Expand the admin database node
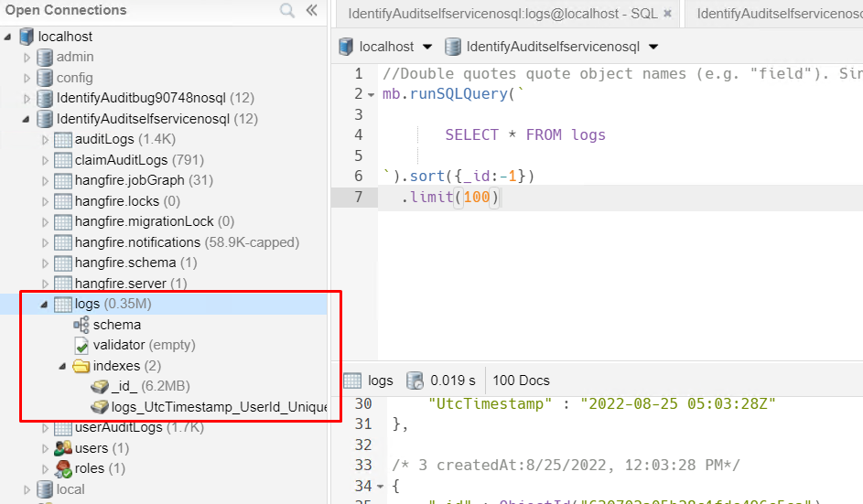 tap(27, 58)
